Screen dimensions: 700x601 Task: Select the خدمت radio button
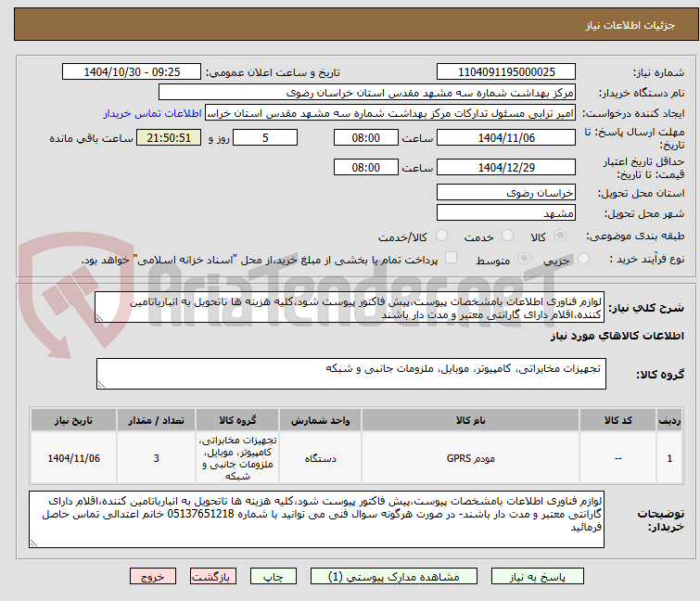click(507, 236)
